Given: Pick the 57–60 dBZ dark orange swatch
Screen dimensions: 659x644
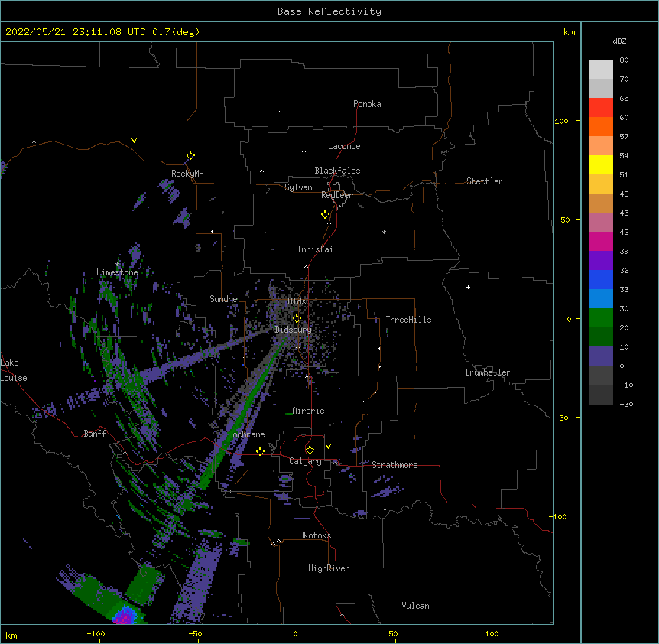Looking at the screenshot, I should point(601,126).
